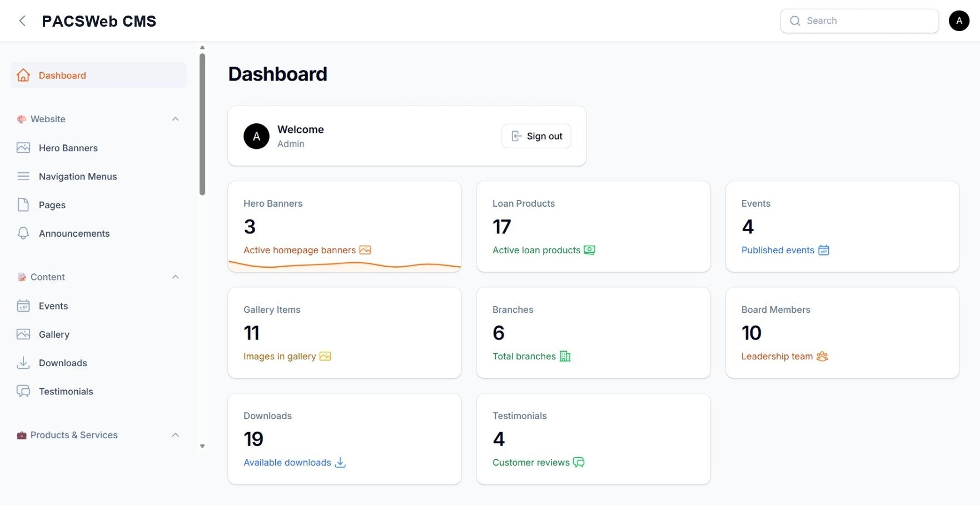Click the image icon next to Active homepage banners
This screenshot has height=505, width=980.
365,250
